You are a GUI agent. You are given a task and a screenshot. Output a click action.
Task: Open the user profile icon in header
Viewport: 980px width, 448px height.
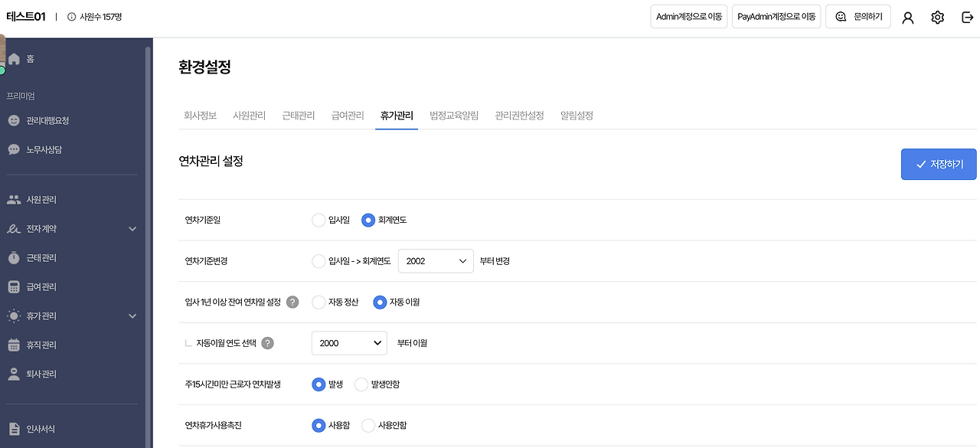tap(908, 18)
